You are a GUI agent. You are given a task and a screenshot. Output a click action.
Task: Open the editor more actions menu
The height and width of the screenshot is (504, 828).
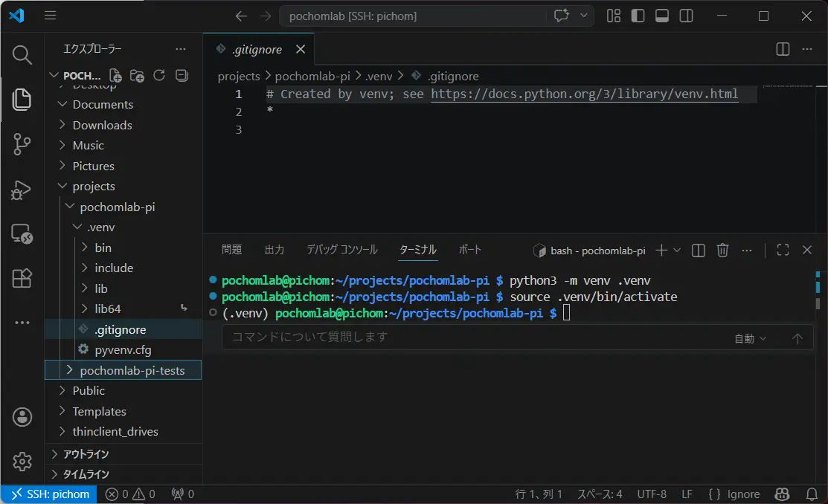point(807,49)
